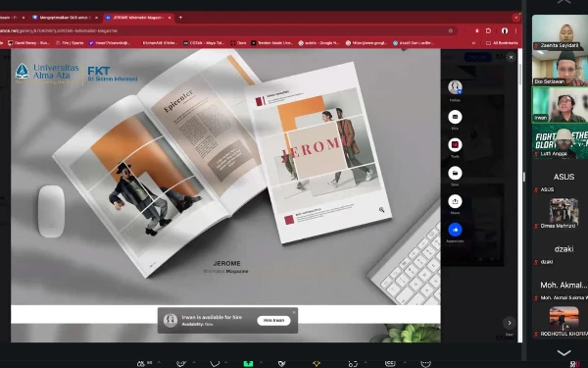Open the Tools icon in the sidebar
The width and height of the screenshot is (588, 368).
(x=455, y=145)
